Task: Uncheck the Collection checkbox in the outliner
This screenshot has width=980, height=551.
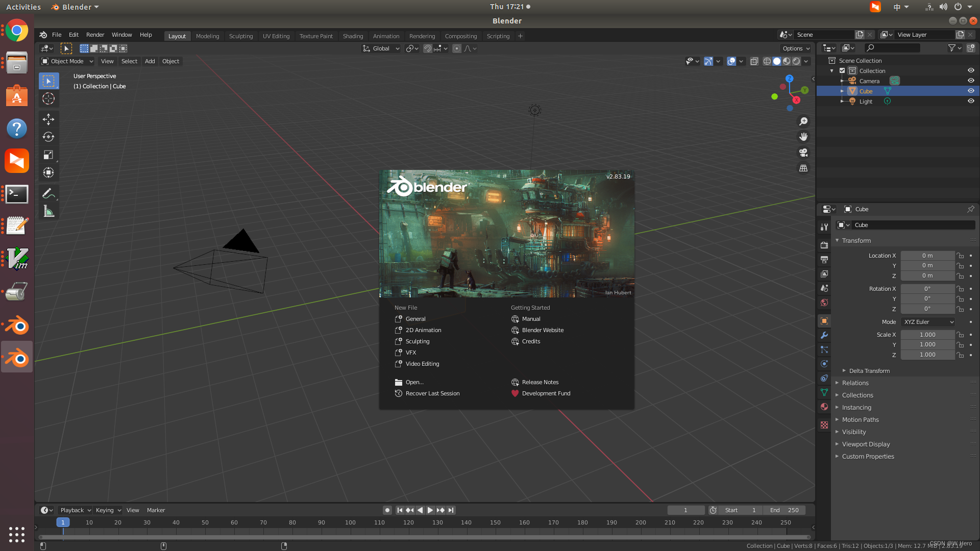Action: (x=842, y=71)
